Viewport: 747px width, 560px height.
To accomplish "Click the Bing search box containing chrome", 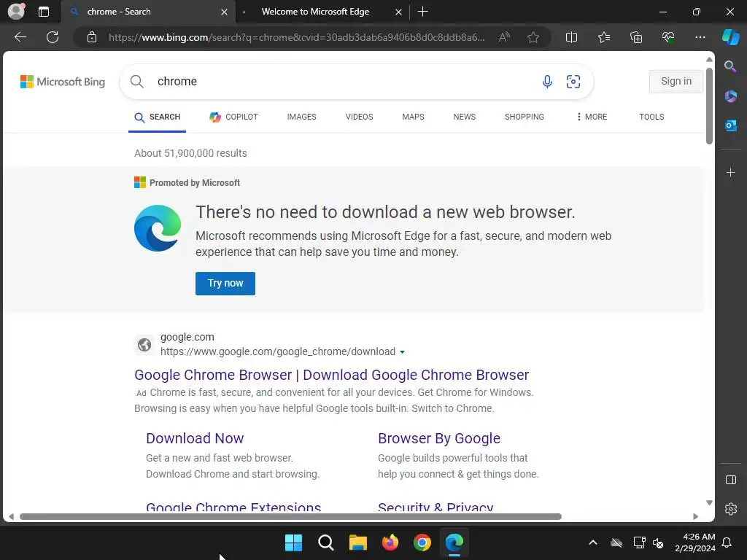I will pyautogui.click(x=356, y=82).
